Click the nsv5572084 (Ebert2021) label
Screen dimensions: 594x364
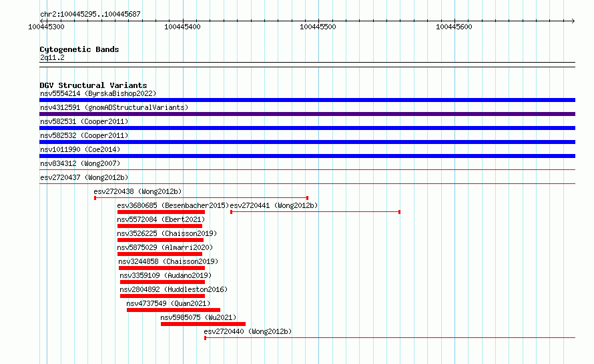(x=161, y=219)
